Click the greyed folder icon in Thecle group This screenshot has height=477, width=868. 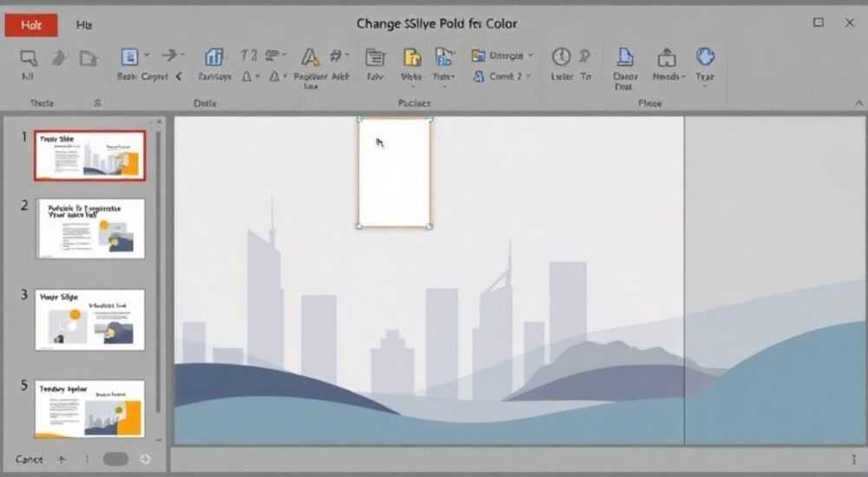[x=88, y=57]
